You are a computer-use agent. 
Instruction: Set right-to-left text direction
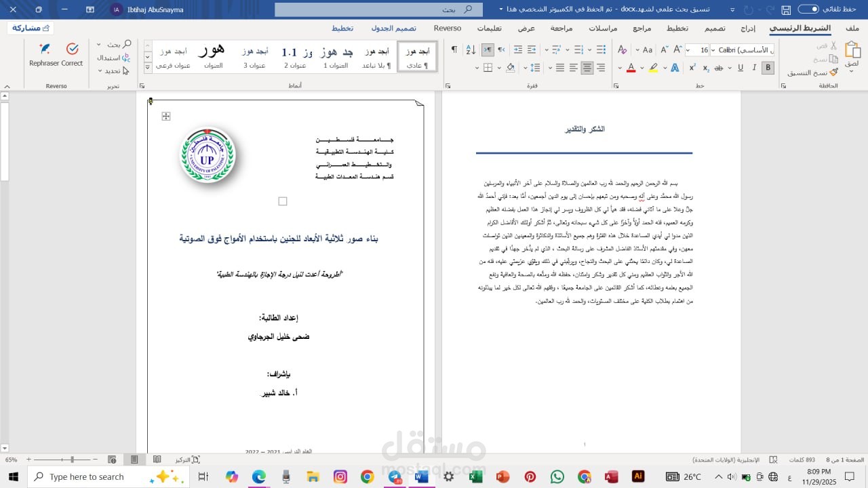pos(488,50)
